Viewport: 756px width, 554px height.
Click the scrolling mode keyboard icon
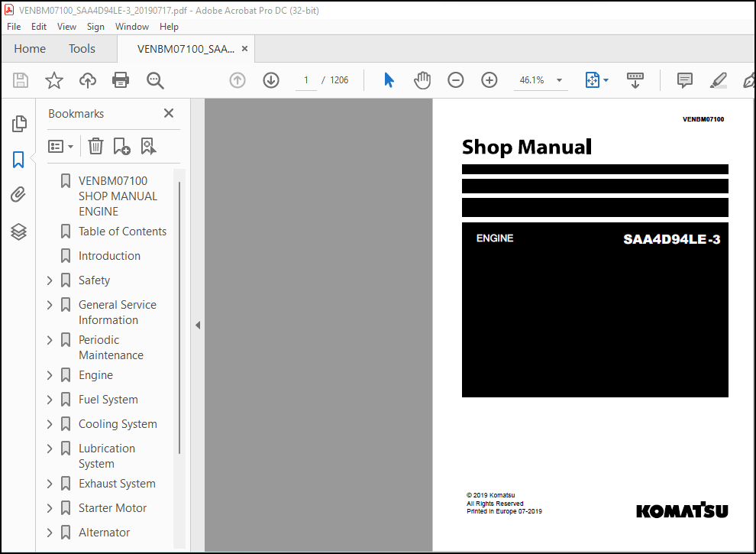(635, 80)
